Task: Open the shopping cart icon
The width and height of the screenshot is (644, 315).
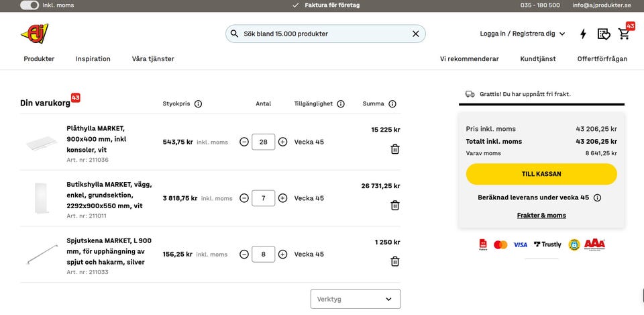Action: coord(625,34)
